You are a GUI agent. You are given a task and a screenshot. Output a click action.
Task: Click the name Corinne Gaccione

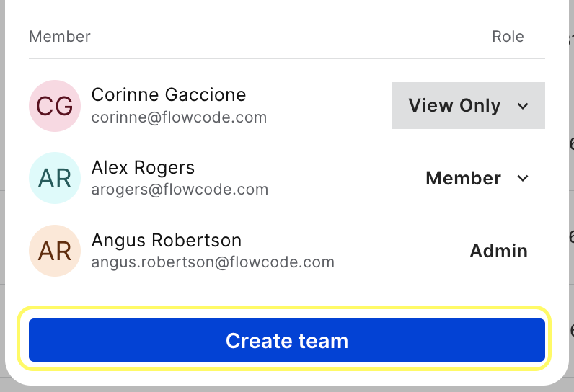tap(169, 94)
